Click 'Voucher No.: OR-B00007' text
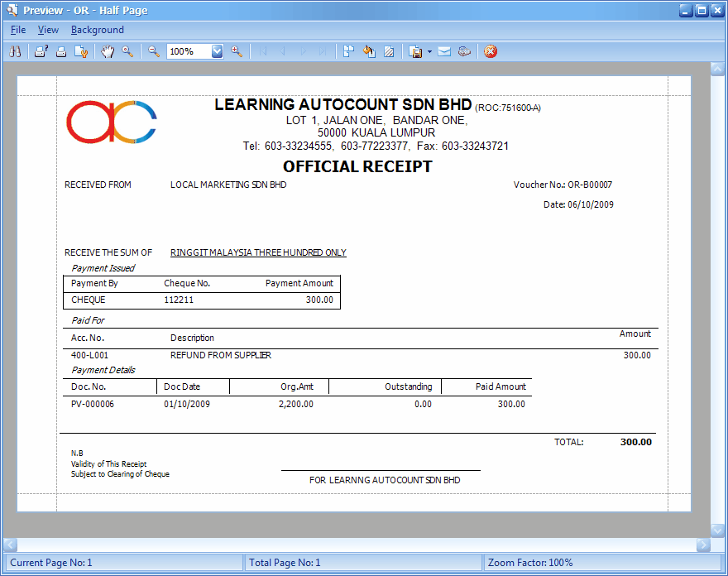 pyautogui.click(x=563, y=185)
